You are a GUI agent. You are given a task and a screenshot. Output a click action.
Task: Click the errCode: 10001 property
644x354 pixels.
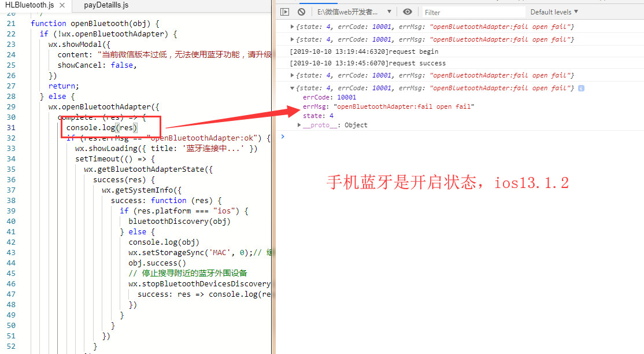click(330, 97)
